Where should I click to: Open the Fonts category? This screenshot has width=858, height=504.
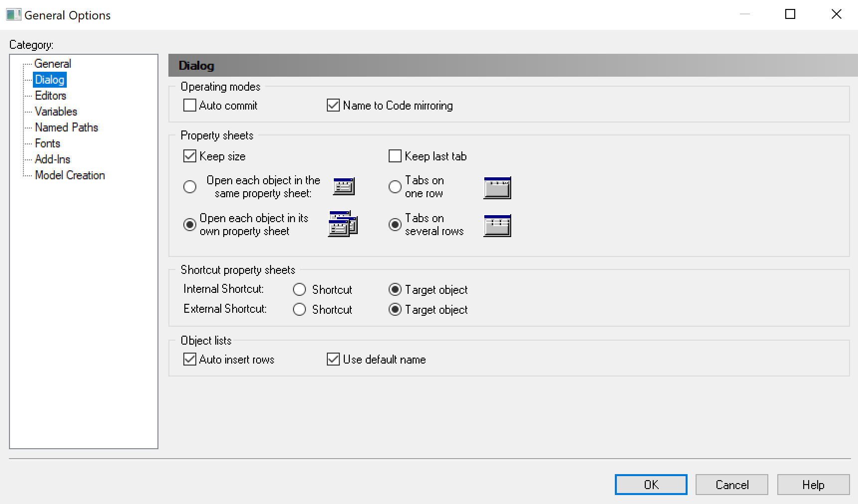click(x=47, y=143)
